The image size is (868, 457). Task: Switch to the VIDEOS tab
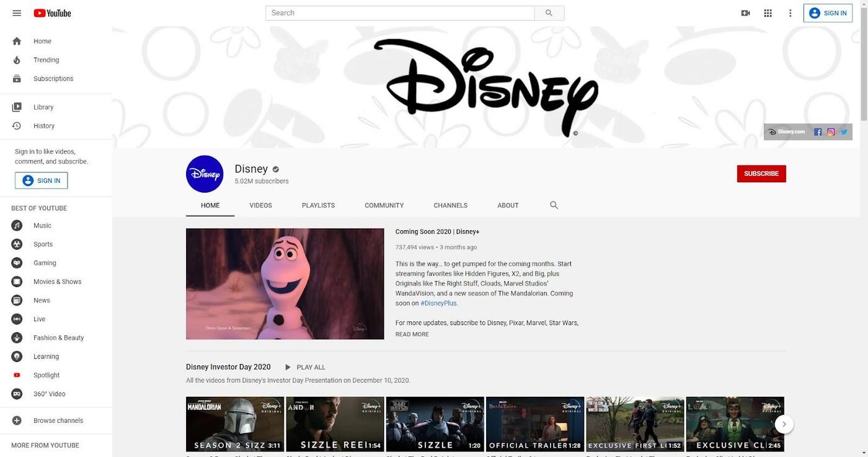click(260, 205)
